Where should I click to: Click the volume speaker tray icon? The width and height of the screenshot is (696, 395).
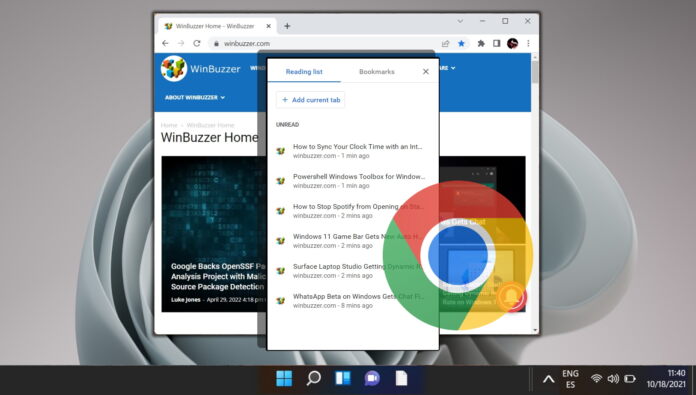tap(613, 379)
